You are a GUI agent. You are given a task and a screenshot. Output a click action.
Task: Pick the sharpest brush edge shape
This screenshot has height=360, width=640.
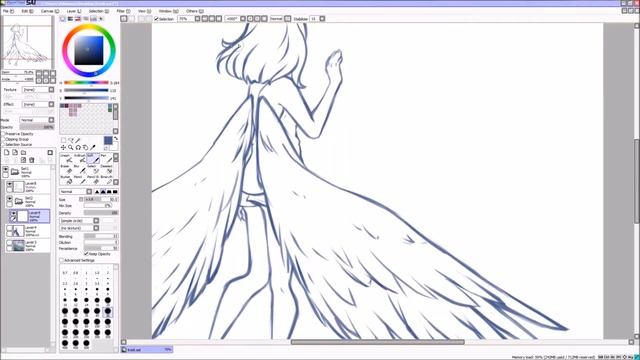point(97,191)
